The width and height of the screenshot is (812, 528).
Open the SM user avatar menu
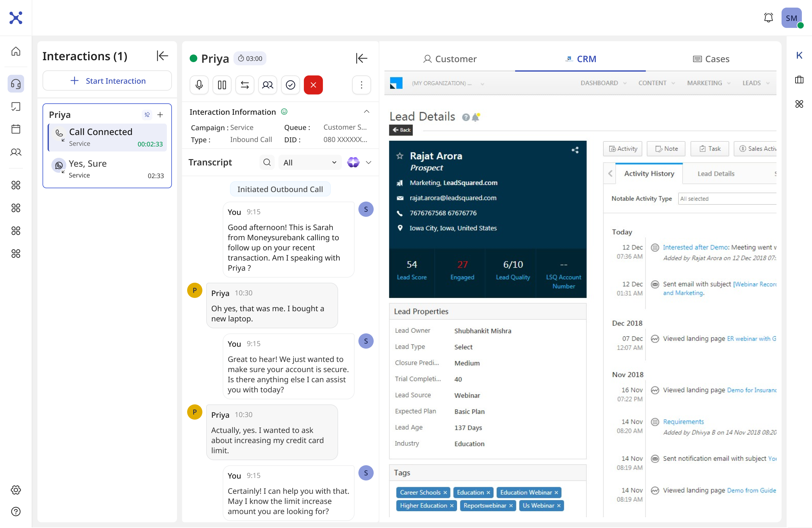(x=791, y=18)
